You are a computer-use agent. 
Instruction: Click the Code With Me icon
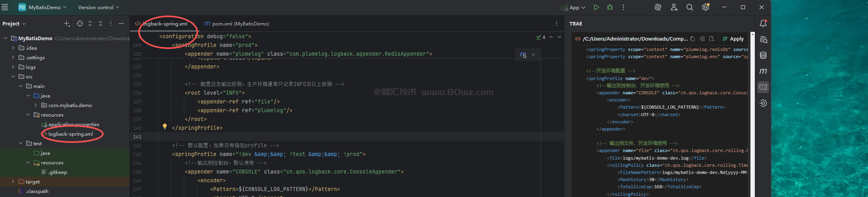coord(674,7)
